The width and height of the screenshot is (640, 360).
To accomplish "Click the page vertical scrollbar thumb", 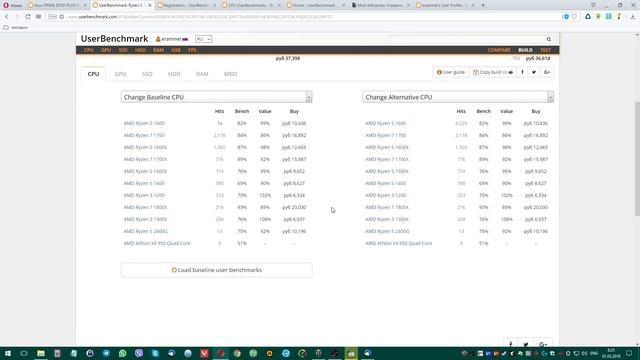I will click(x=637, y=158).
